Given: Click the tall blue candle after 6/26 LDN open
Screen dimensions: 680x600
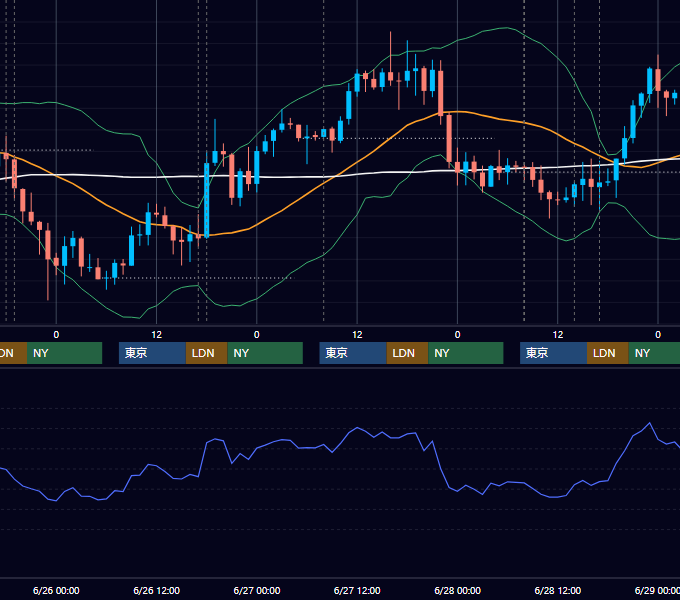Looking at the screenshot, I should [x=206, y=200].
